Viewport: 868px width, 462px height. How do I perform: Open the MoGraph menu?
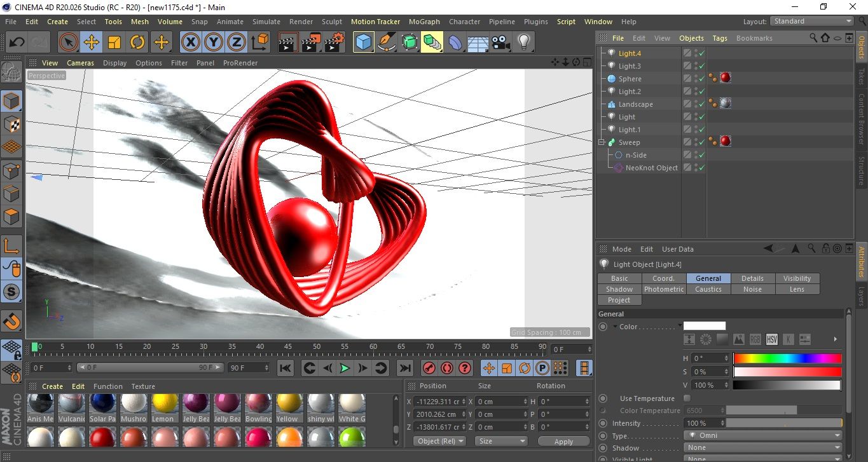pyautogui.click(x=424, y=22)
